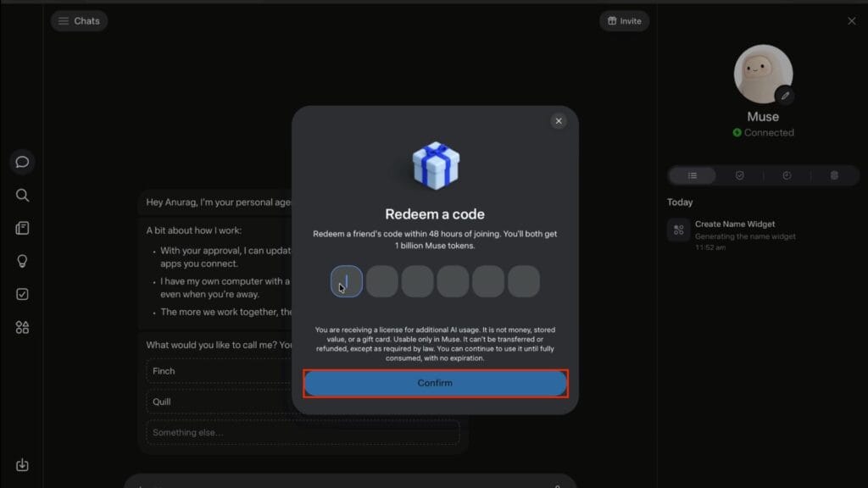Edit the Muse avatar with pencil icon
The height and width of the screenshot is (488, 868).
tap(785, 96)
